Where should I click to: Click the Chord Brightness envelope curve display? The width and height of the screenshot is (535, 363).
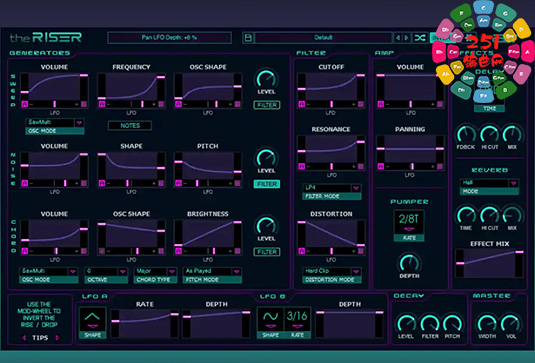[208, 234]
